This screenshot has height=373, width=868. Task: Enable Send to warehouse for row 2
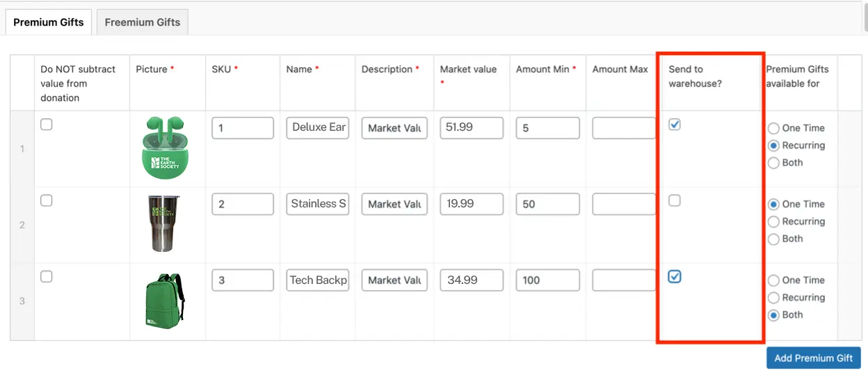pyautogui.click(x=675, y=200)
